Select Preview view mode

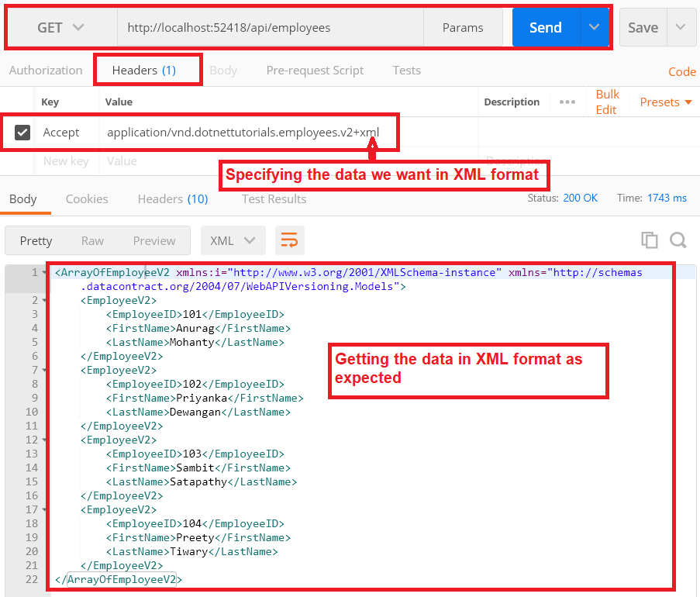154,241
